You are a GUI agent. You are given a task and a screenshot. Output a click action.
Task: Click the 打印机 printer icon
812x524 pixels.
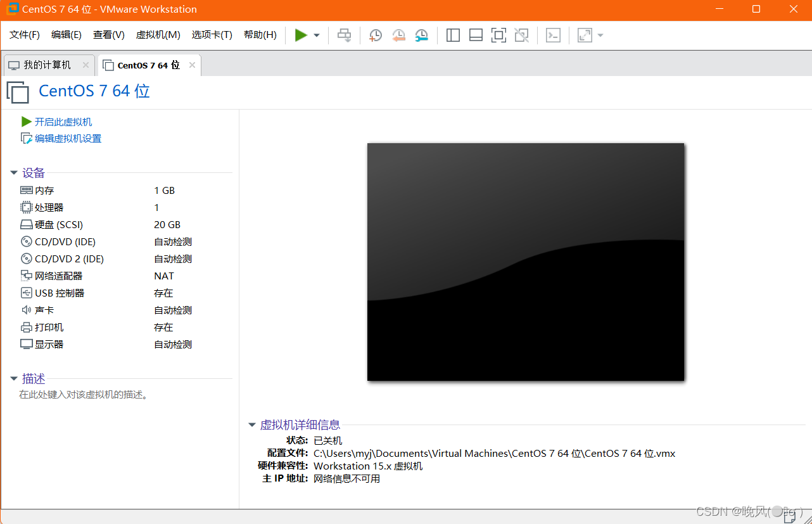[x=27, y=327]
